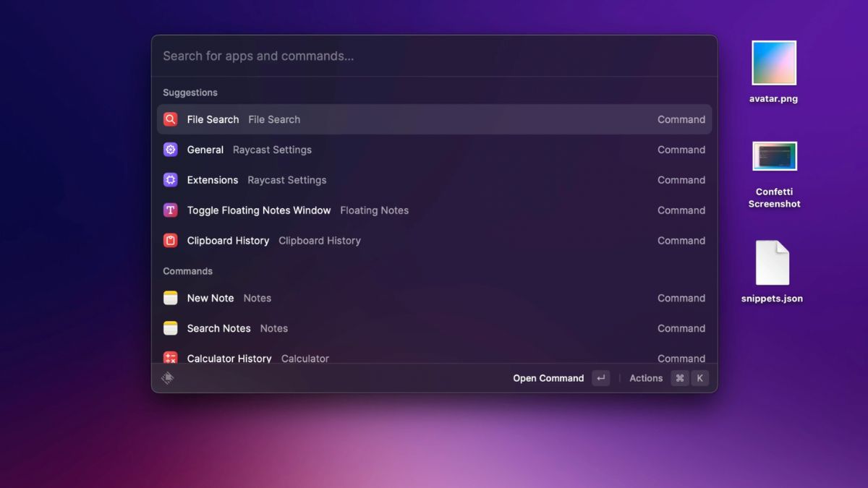Click the 'Floating Notes' subtitle text
Viewport: 868px width, 488px height.
[374, 210]
